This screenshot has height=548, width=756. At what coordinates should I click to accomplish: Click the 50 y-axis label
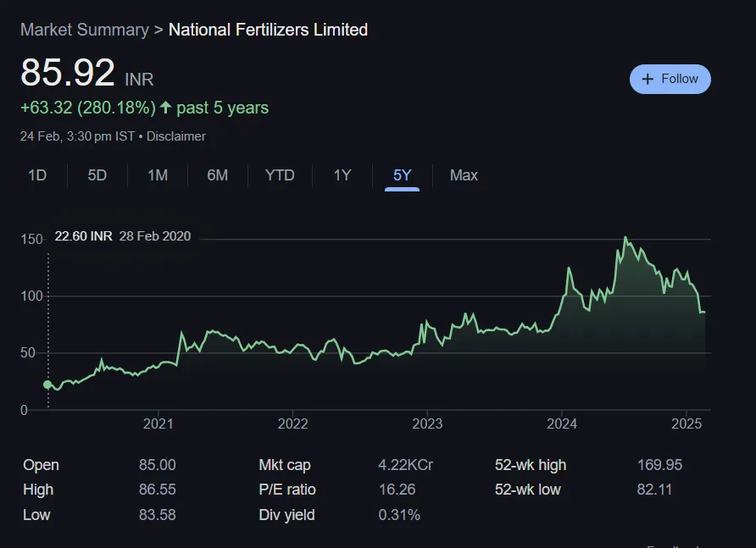pyautogui.click(x=27, y=353)
